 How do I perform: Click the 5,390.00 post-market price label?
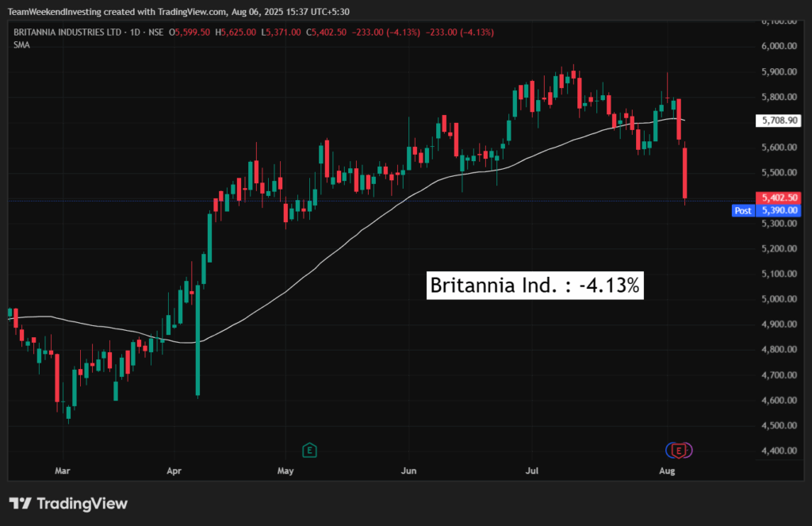click(779, 210)
